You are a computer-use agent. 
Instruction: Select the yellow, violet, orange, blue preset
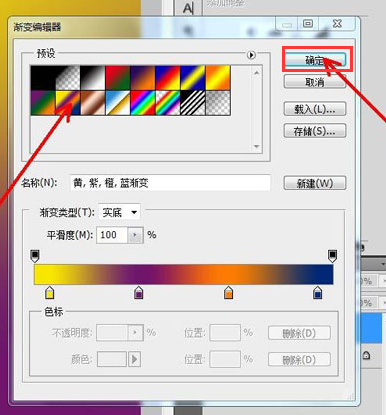[x=68, y=103]
